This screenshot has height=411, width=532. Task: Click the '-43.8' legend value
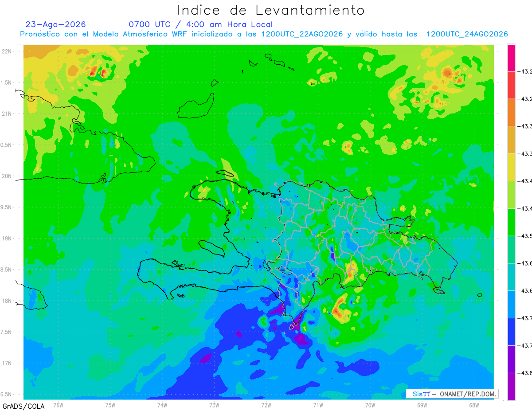(524, 373)
